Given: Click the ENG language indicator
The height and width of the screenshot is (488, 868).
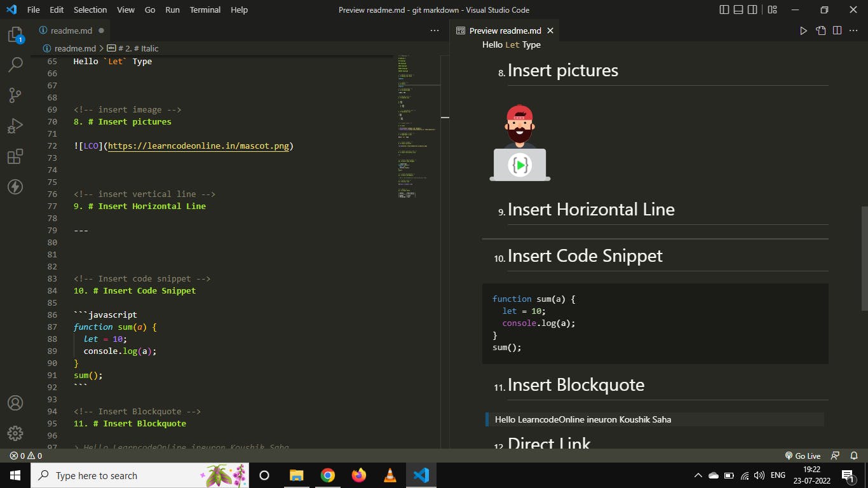Looking at the screenshot, I should [778, 475].
